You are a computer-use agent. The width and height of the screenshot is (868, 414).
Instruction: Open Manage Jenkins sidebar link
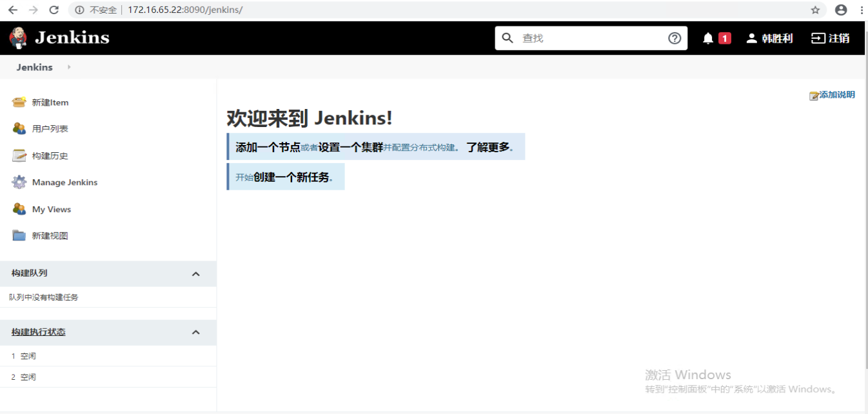tap(64, 182)
